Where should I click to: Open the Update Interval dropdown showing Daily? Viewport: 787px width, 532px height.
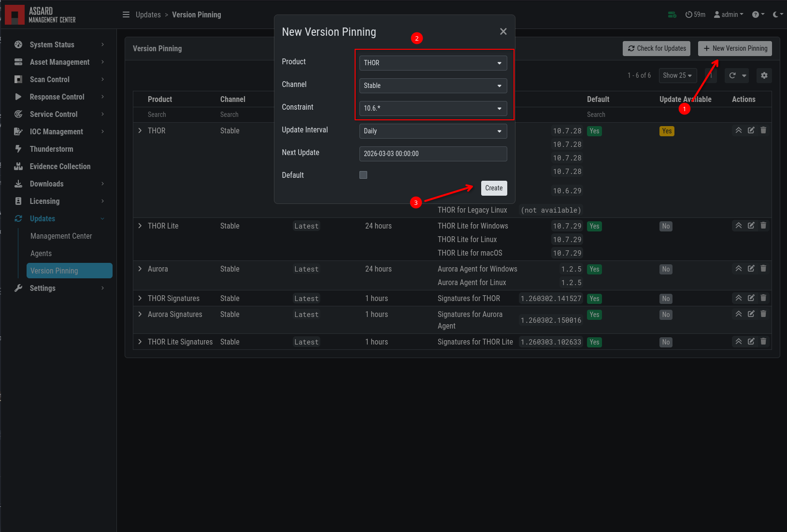point(433,131)
